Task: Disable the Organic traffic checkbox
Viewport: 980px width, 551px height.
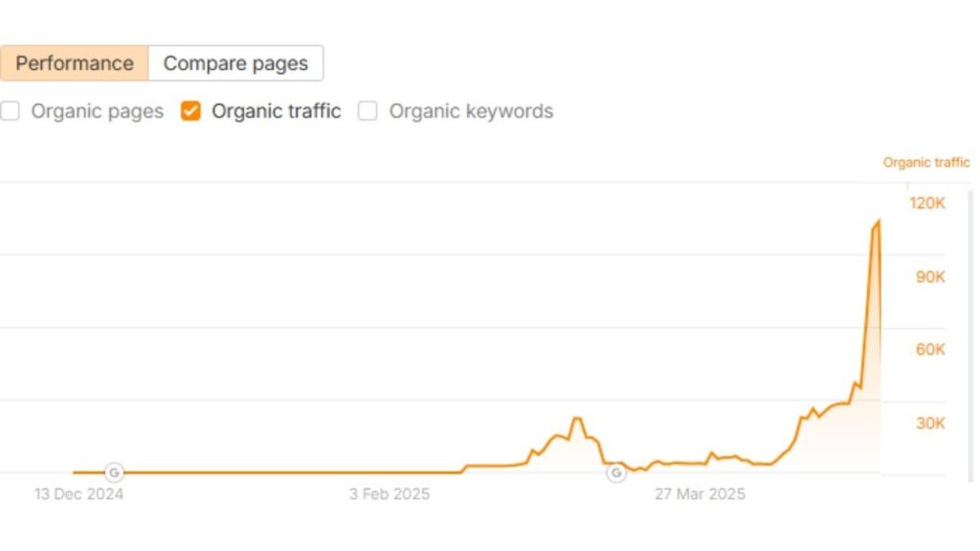Action: point(189,111)
